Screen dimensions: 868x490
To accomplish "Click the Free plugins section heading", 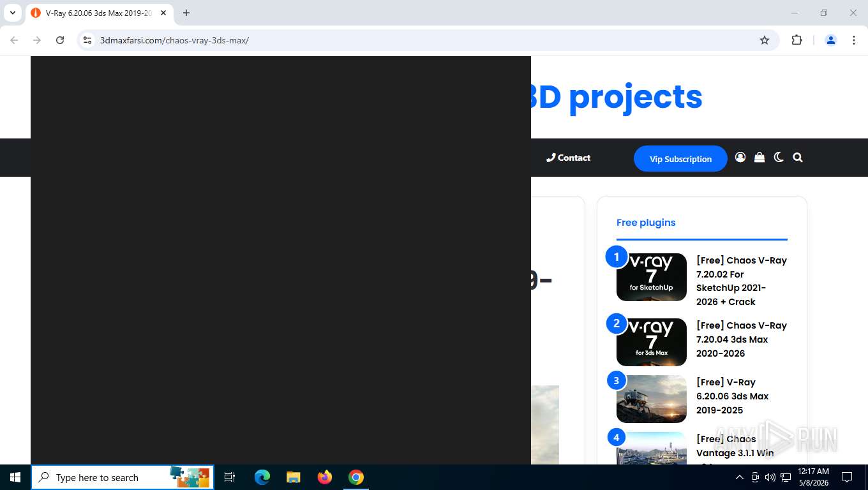I will 646,223.
